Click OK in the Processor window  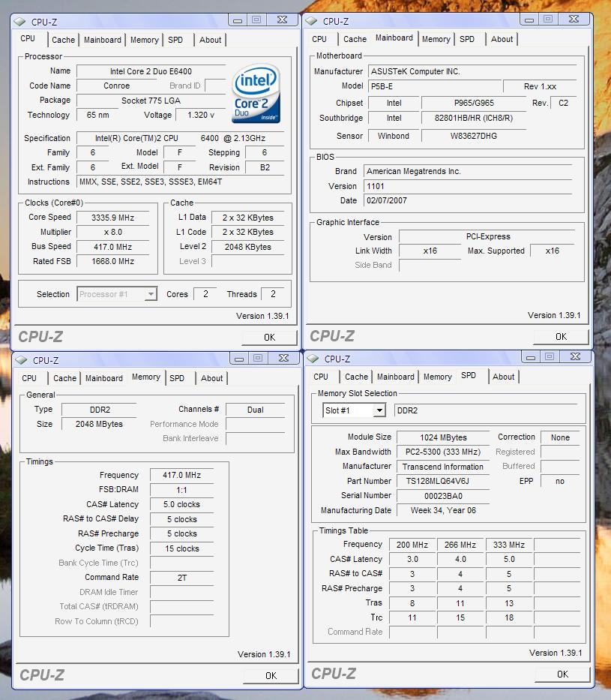[269, 338]
